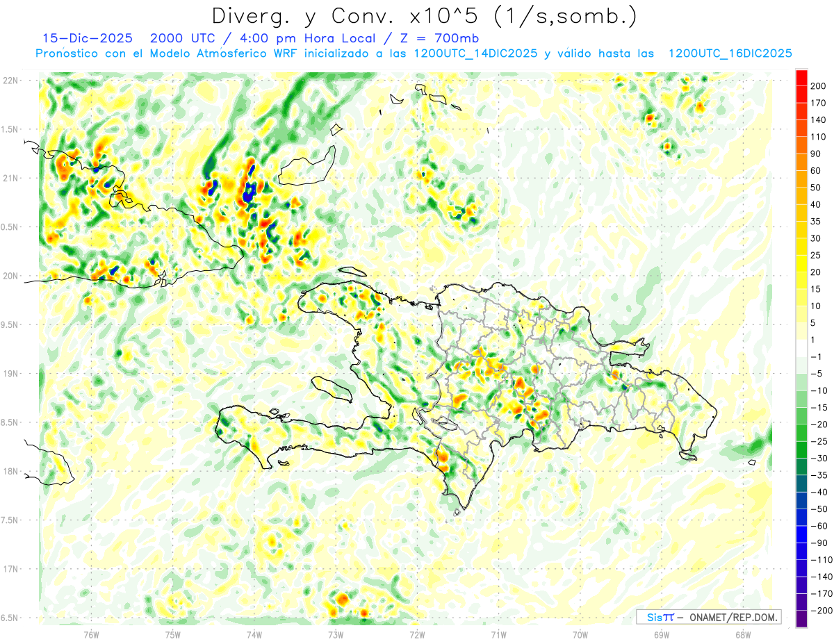The height and width of the screenshot is (644, 834).
Task: Click the latitude label "21N"
Action: 10,178
